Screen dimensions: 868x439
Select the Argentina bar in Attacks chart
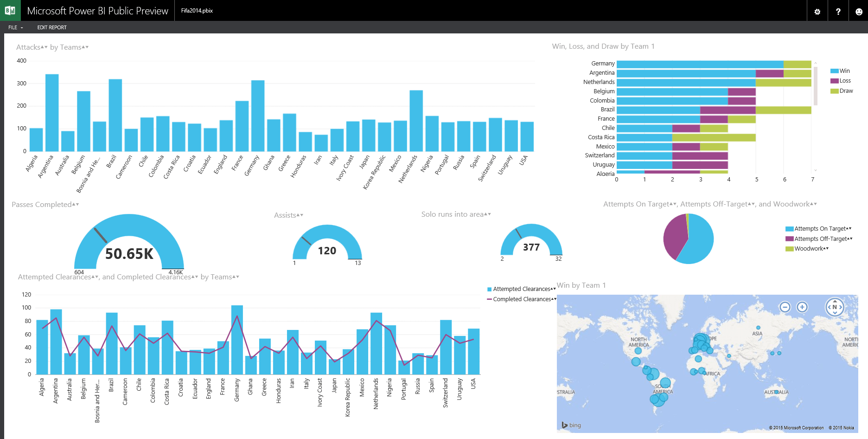(x=52, y=113)
